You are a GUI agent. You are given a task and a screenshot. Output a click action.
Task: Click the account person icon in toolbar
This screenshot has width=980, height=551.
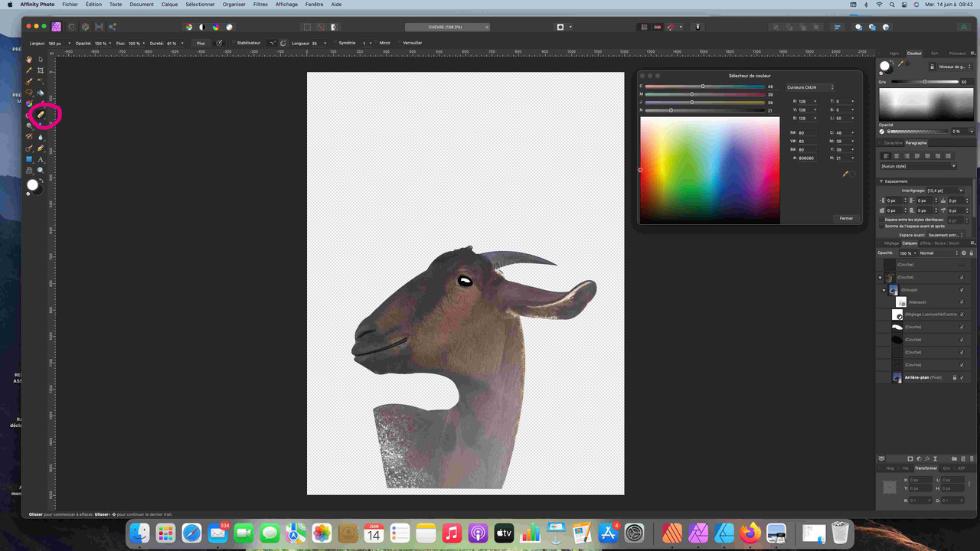(963, 27)
